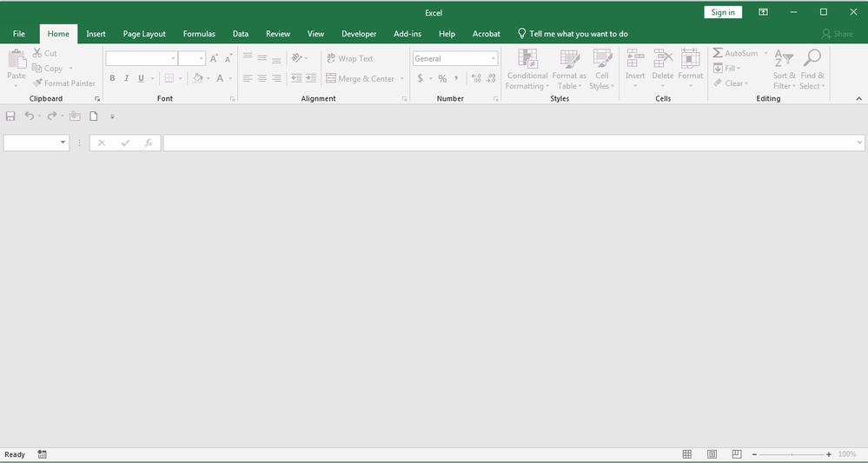Click the Delete cells icon
This screenshot has height=463, width=868.
(x=663, y=57)
